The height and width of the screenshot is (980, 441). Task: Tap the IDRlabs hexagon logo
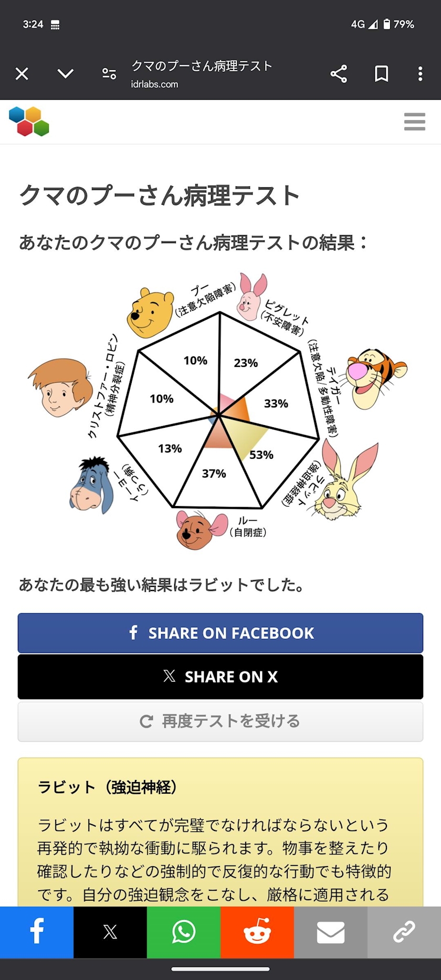(x=29, y=122)
